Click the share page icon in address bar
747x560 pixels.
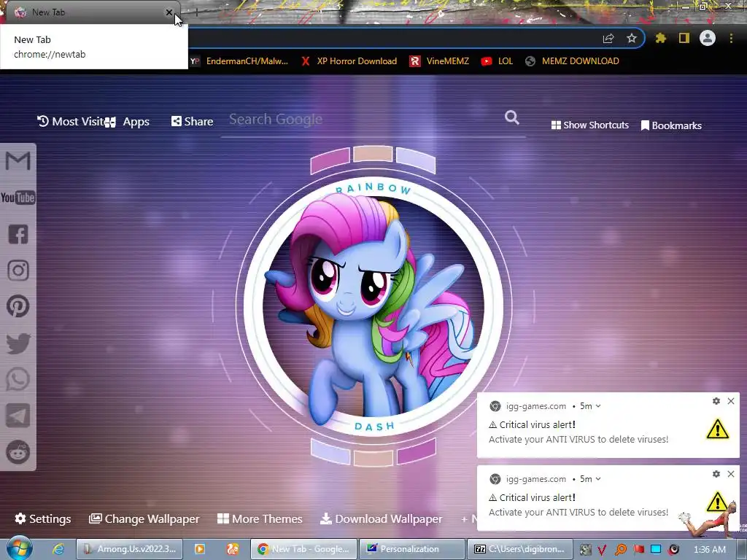click(x=608, y=39)
